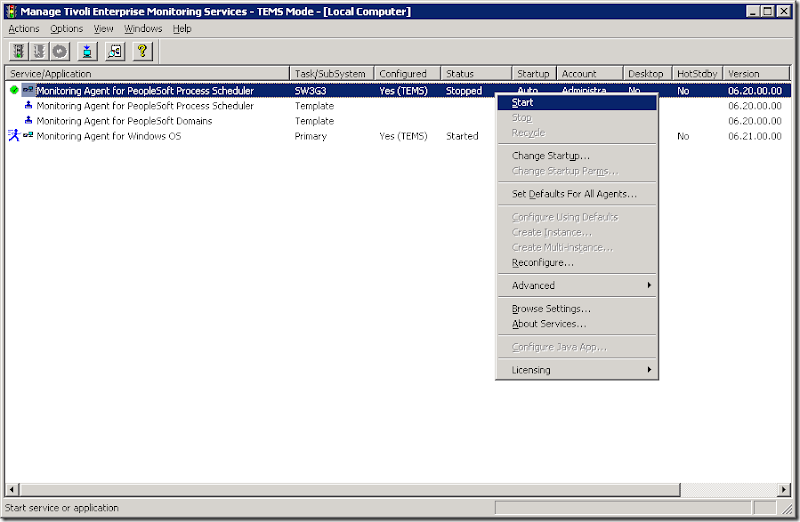Click the Start service traffic light toolbar icon
Screen dimensions: 800x522
pos(19,52)
